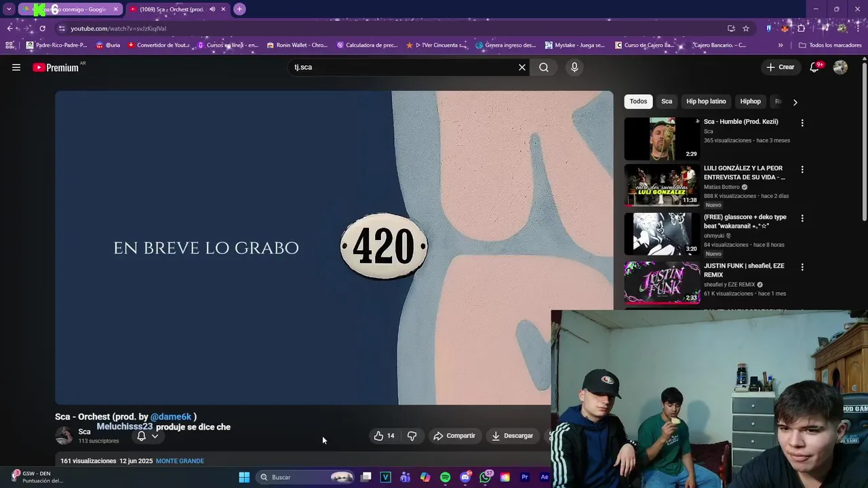The height and width of the screenshot is (488, 868).
Task: Select the Hiphop filter chip
Action: pyautogui.click(x=750, y=102)
